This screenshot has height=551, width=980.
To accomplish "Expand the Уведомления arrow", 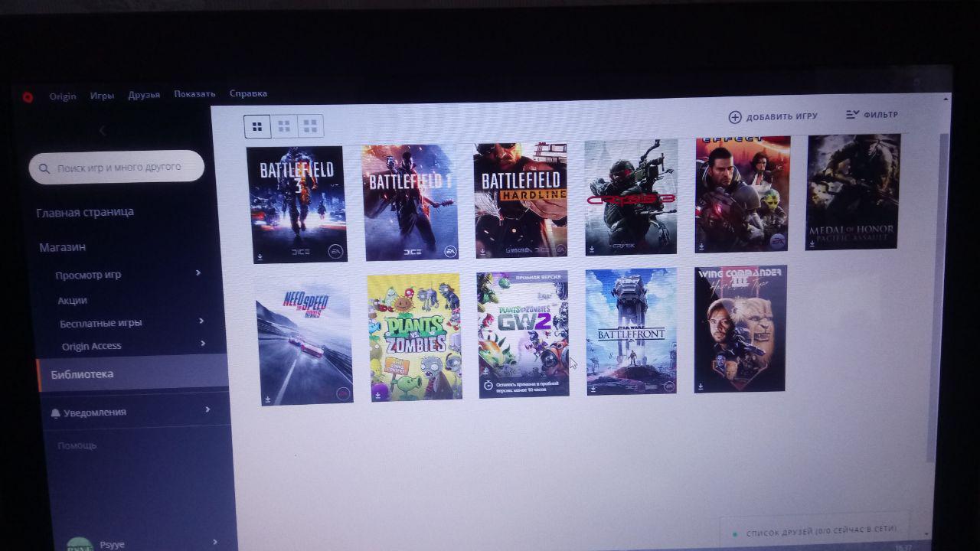I will [x=207, y=409].
